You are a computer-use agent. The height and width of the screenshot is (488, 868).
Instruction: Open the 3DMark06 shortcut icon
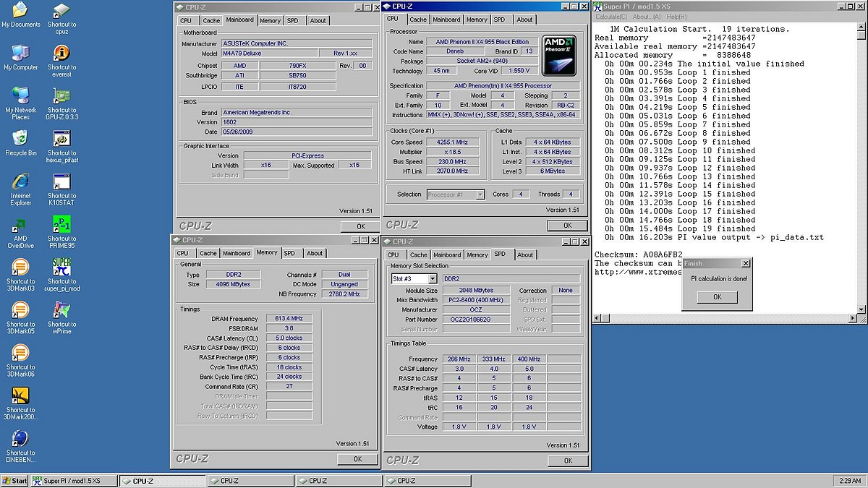[x=21, y=353]
